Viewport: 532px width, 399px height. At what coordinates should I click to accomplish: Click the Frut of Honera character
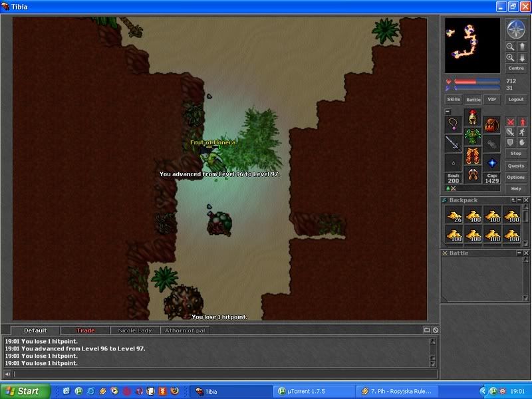coord(213,157)
